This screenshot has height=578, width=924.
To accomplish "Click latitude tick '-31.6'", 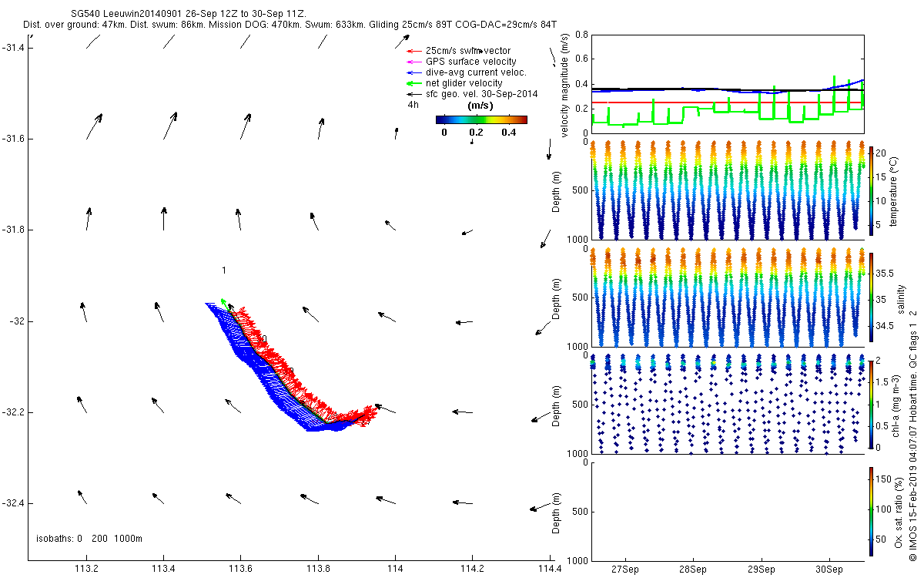I will [x=12, y=139].
